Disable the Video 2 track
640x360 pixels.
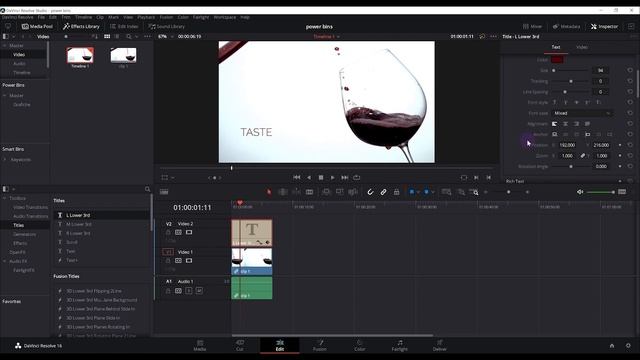click(x=189, y=232)
